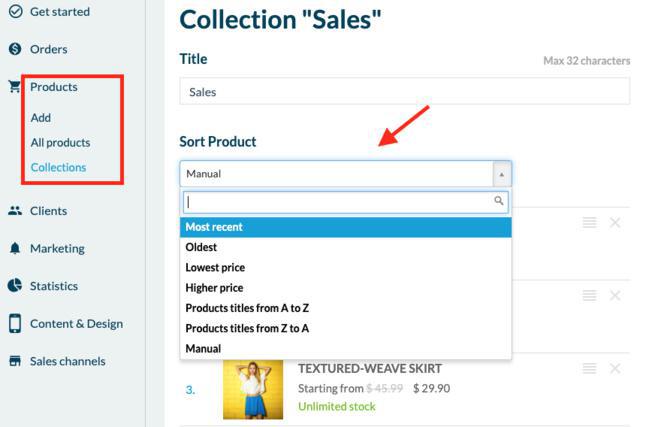
Task: Click the Get started checkmark icon
Action: (x=15, y=11)
